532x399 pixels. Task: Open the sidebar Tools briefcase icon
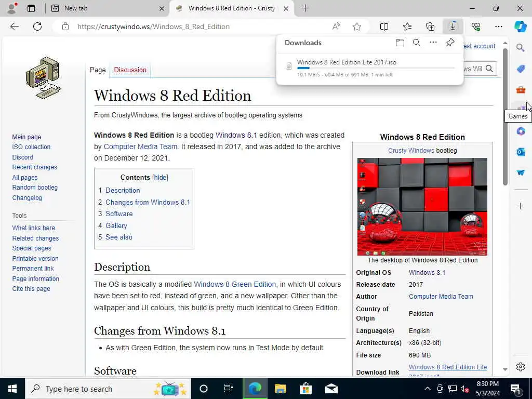coord(521,90)
